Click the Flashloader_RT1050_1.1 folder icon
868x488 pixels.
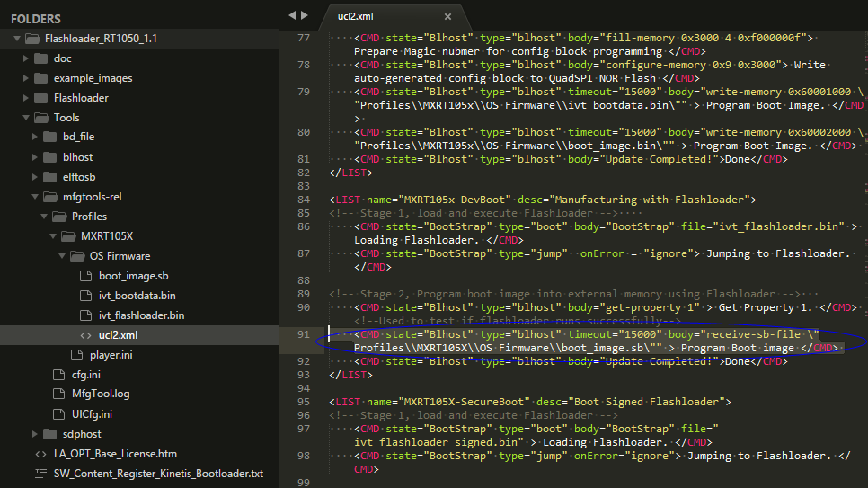click(x=32, y=39)
